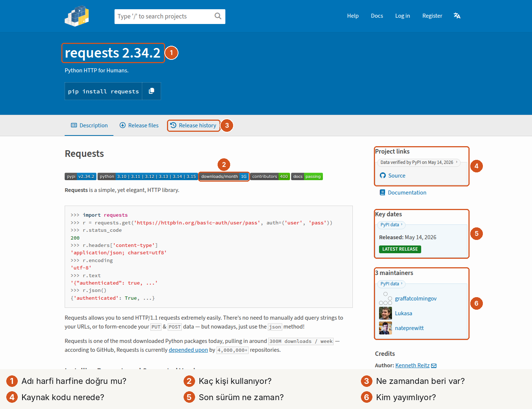Open the Source project link
This screenshot has width=532, height=409.
tap(392, 176)
